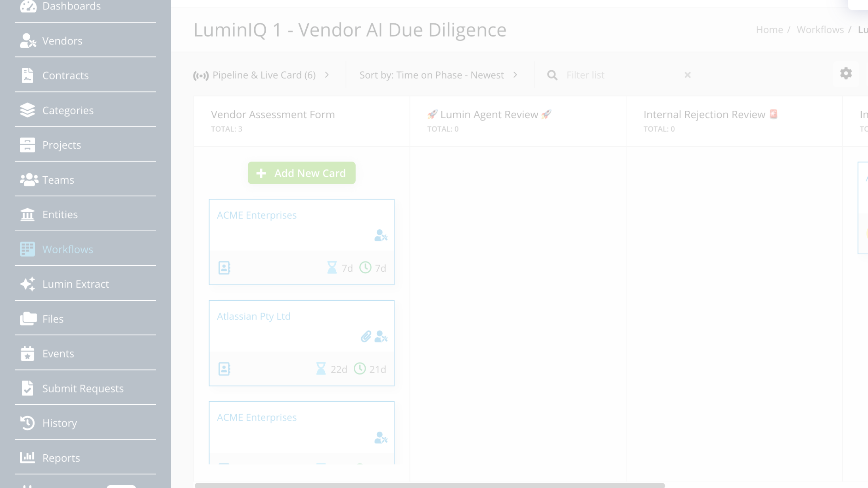Click the clock icon on first ACME card

pos(365,268)
